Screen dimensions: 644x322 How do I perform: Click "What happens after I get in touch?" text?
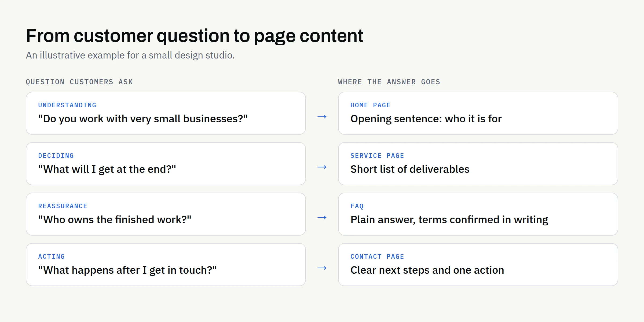point(127,270)
